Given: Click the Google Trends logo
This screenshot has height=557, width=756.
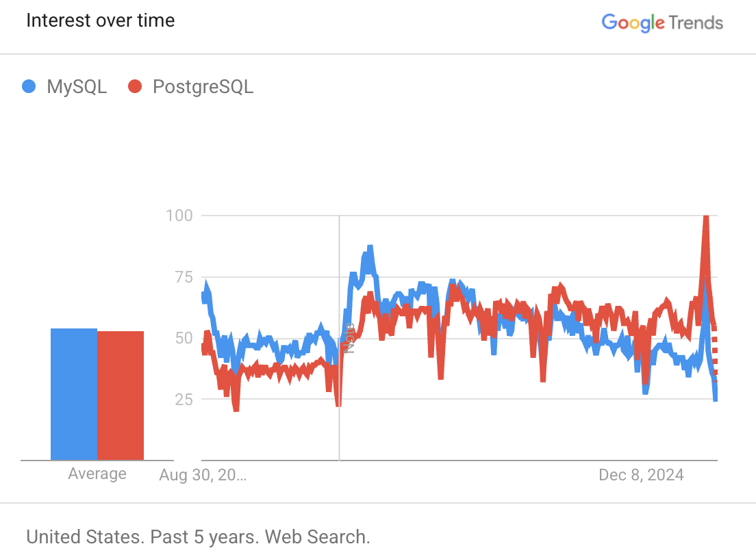Looking at the screenshot, I should 662,23.
